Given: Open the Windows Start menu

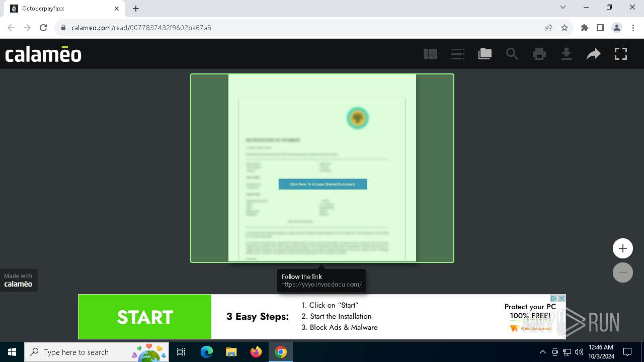Looking at the screenshot, I should [x=12, y=352].
